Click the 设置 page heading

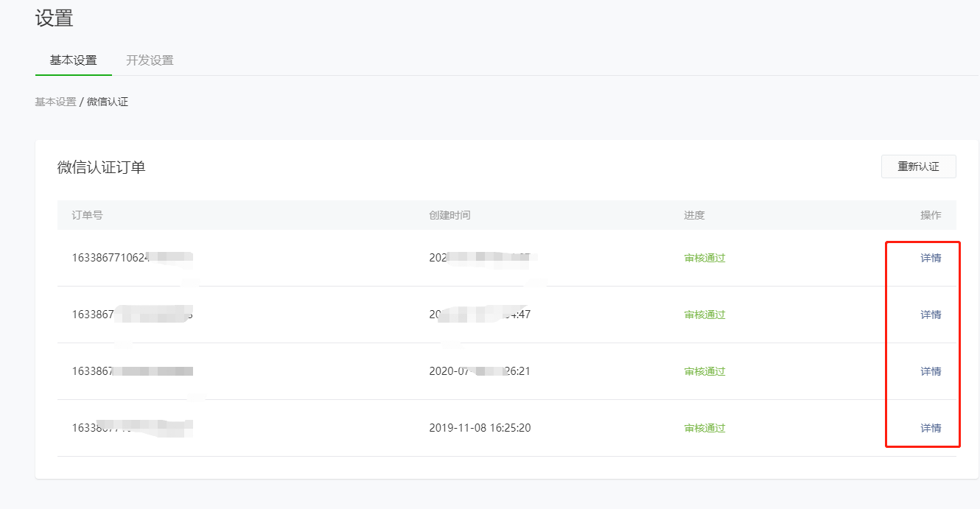(55, 18)
